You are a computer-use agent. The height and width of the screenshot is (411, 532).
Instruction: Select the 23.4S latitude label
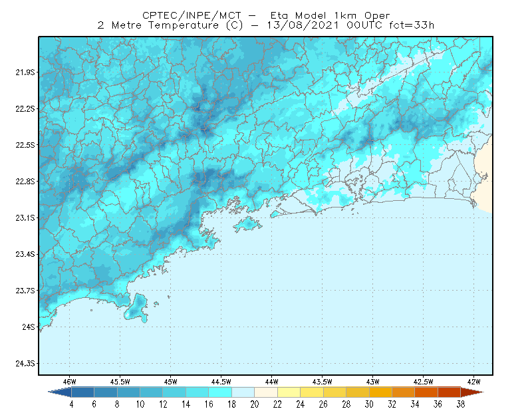(x=25, y=254)
